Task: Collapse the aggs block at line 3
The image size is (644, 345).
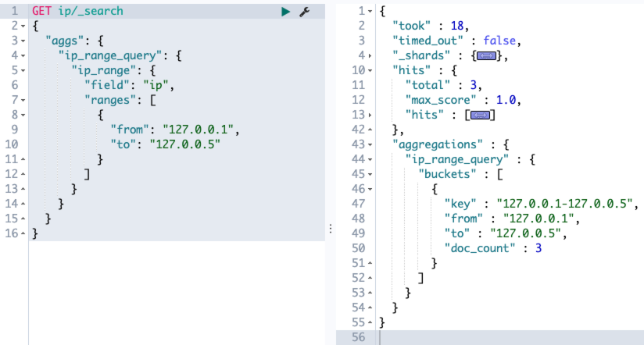Action: (23, 41)
